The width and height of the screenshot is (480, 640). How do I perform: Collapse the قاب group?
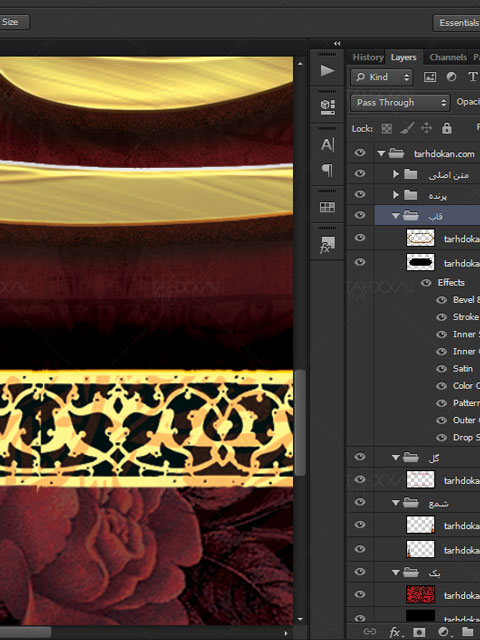(396, 216)
